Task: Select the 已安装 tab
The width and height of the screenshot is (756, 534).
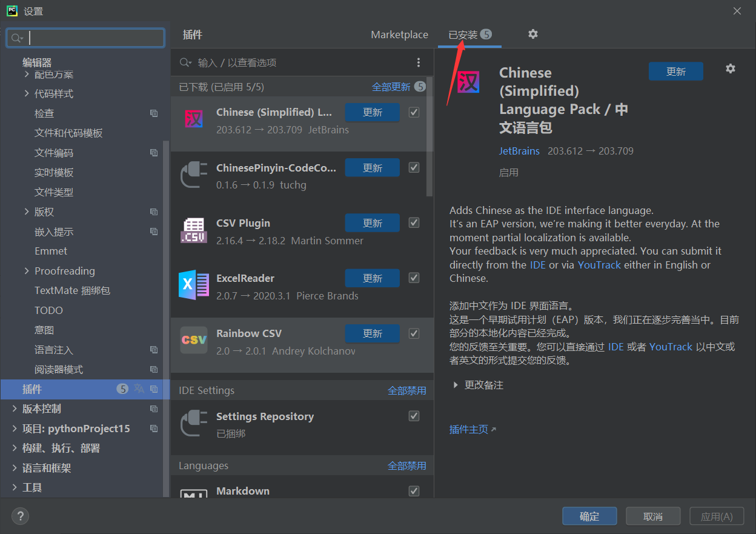Action: [469, 35]
